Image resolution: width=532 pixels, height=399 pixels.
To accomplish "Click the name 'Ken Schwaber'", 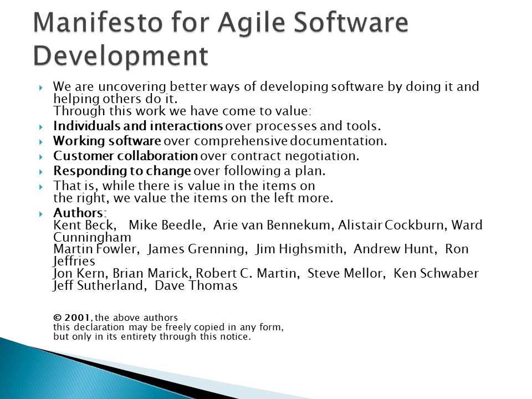I will coord(436,273).
